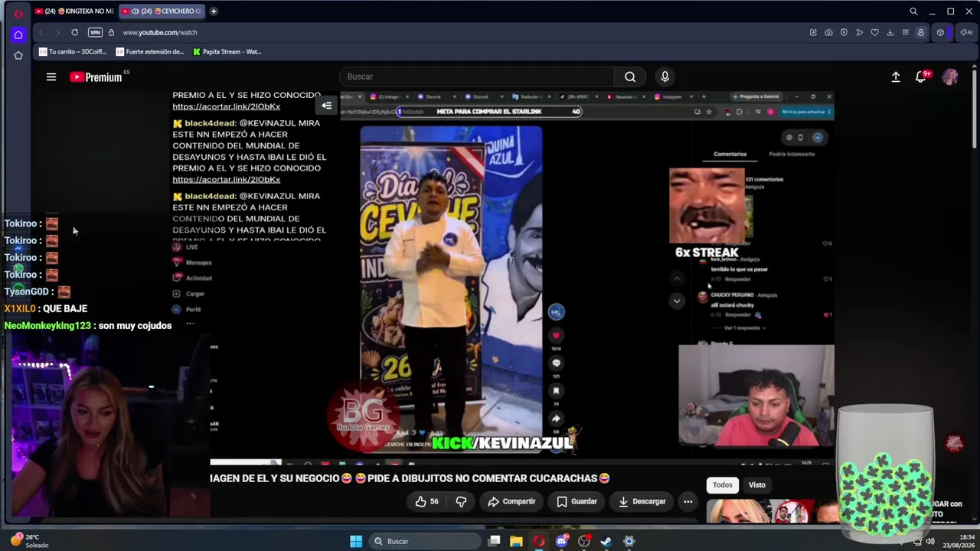Open the Opera sidebar bookmarks star
Screen dimensions: 980x551
(x=18, y=55)
